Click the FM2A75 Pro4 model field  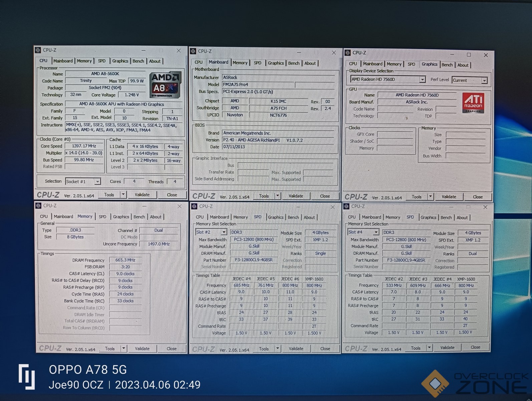258,85
